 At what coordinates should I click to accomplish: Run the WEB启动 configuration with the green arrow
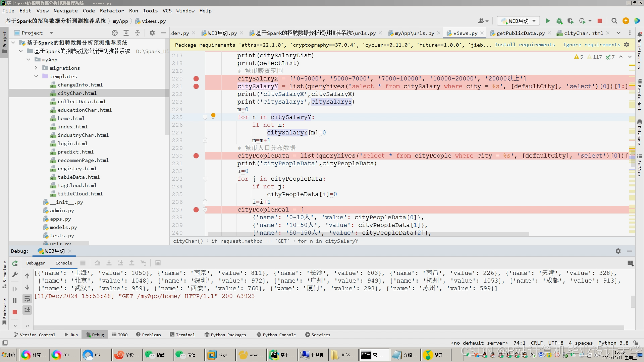click(x=548, y=21)
